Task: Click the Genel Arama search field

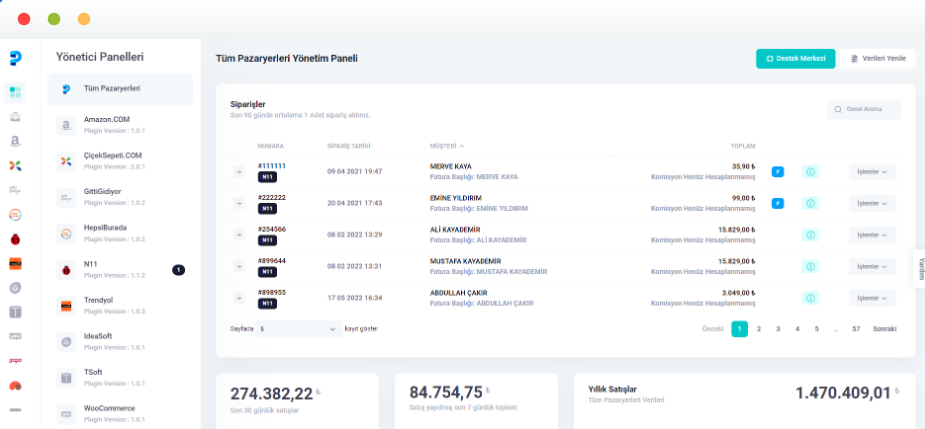Action: (x=864, y=109)
